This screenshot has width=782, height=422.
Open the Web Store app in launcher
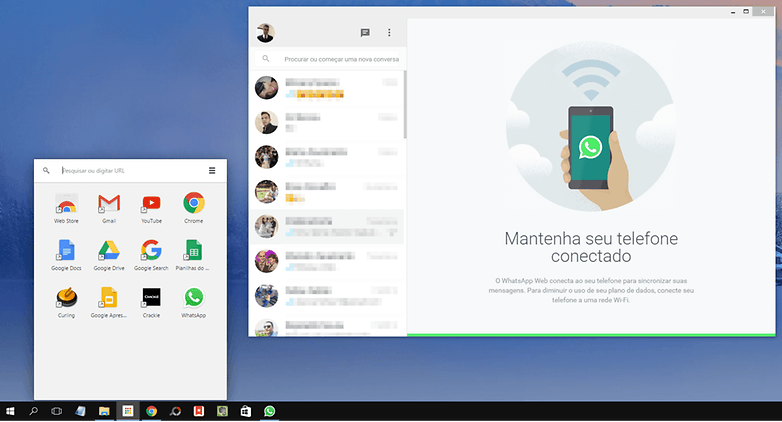point(66,208)
